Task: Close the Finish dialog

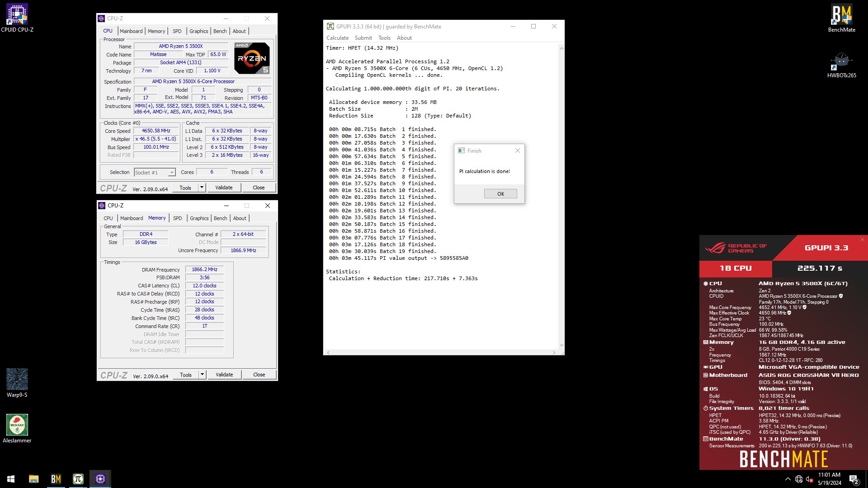Action: [518, 150]
